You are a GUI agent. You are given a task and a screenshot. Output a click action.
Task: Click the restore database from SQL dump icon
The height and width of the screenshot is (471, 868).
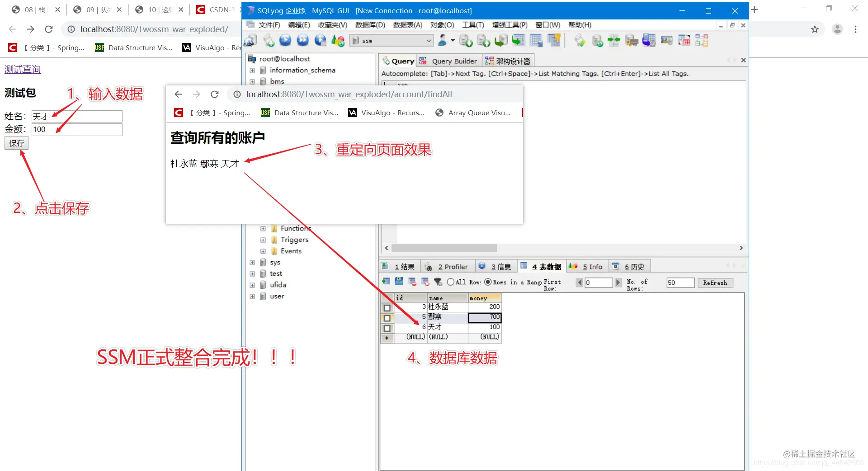pos(501,41)
